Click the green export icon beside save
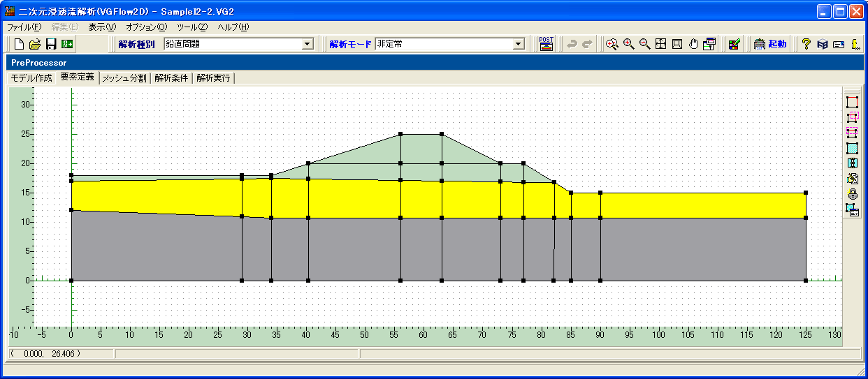Viewport: 868px width, 379px height. (67, 44)
